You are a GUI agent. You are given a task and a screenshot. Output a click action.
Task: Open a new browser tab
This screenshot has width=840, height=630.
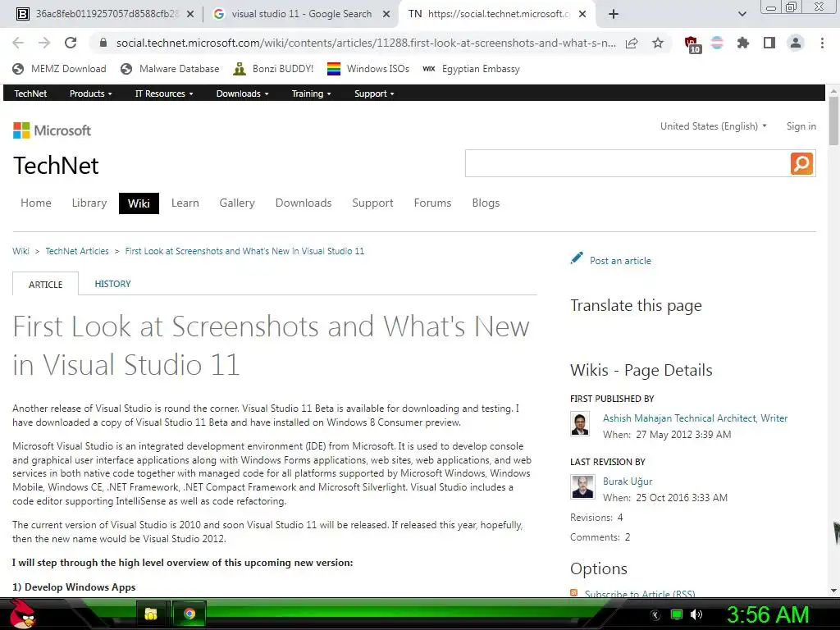click(x=614, y=14)
